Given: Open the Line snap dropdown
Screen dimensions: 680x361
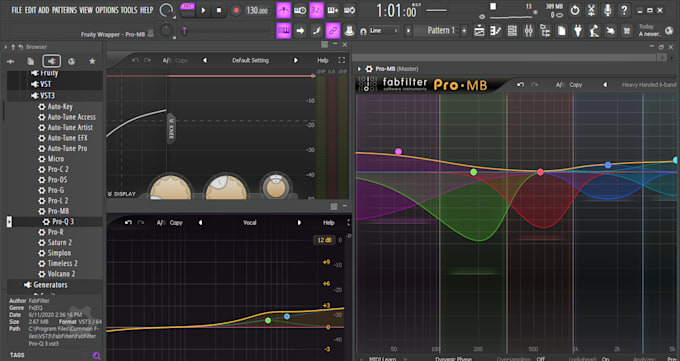Looking at the screenshot, I should pos(384,31).
